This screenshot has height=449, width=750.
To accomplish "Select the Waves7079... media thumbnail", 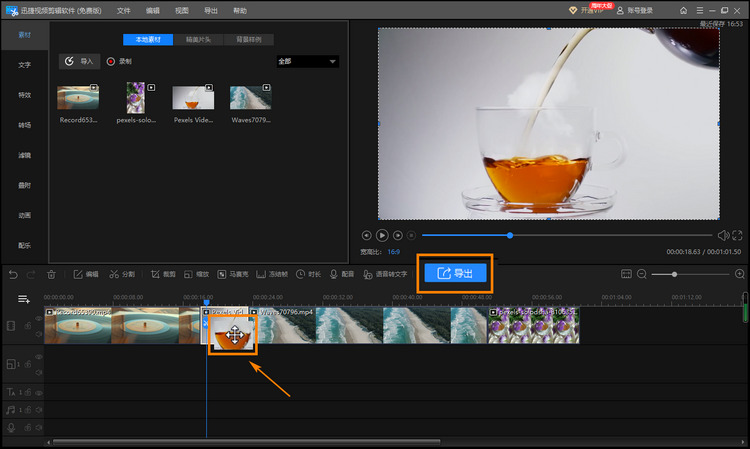I will pyautogui.click(x=251, y=98).
